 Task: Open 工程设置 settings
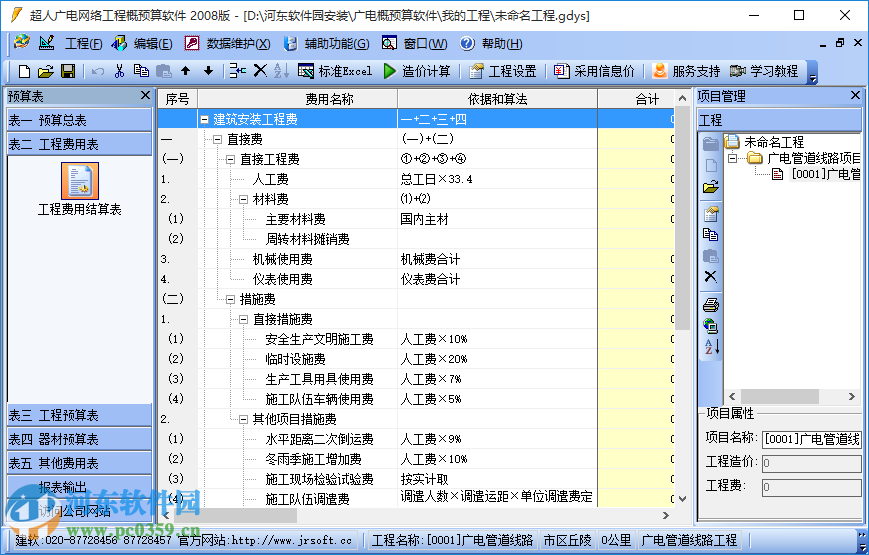pos(503,71)
